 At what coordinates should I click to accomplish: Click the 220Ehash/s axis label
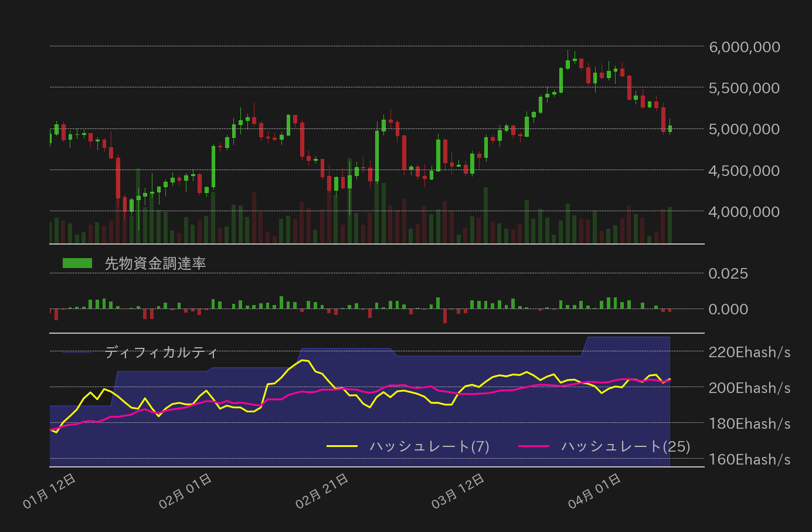[748, 353]
